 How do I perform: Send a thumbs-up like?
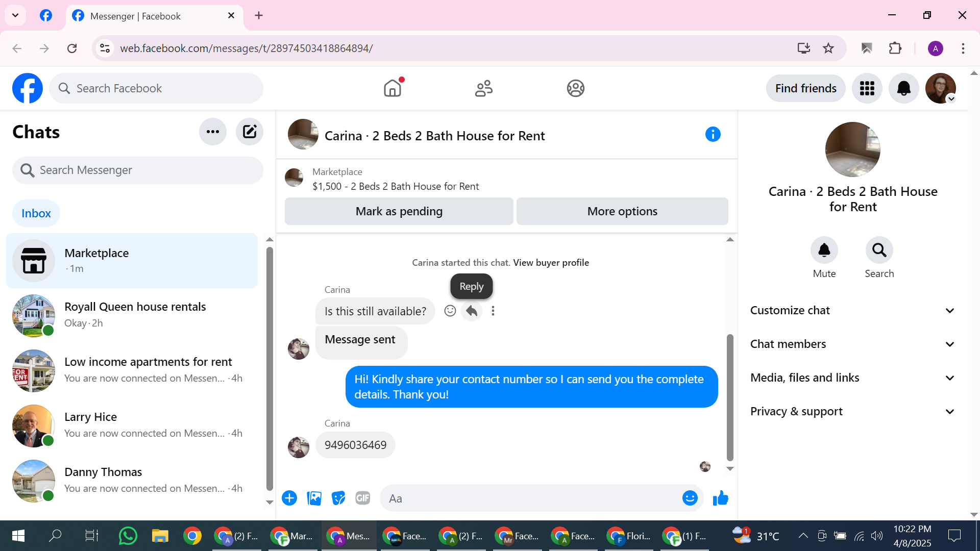[720, 498]
